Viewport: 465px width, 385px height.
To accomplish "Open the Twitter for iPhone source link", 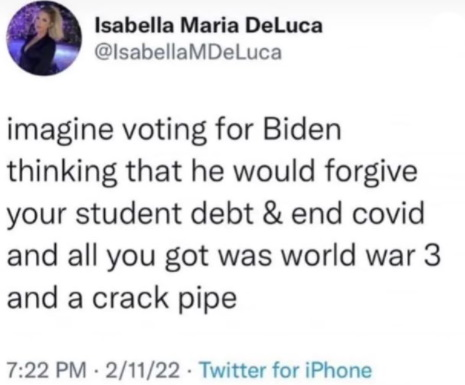I will pos(286,370).
